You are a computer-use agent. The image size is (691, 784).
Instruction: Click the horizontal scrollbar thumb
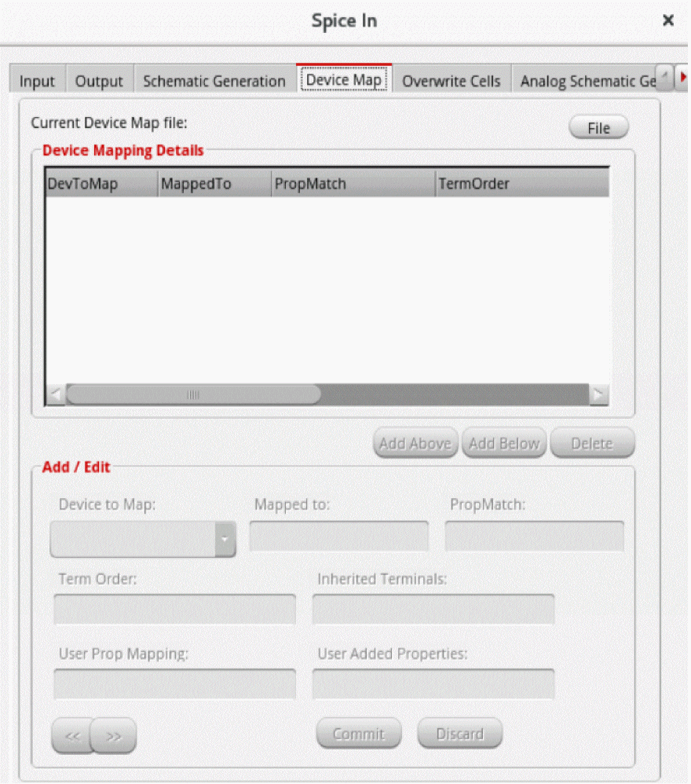pyautogui.click(x=193, y=394)
